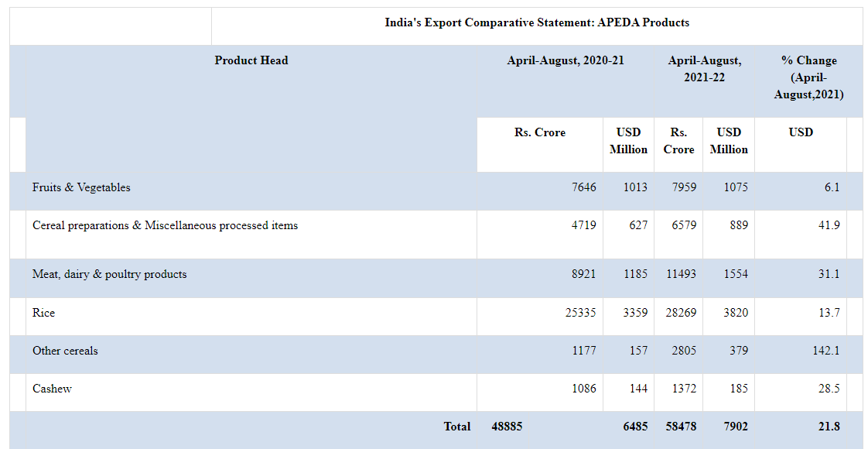Select the 'Cashew' product row label

pos(52,389)
